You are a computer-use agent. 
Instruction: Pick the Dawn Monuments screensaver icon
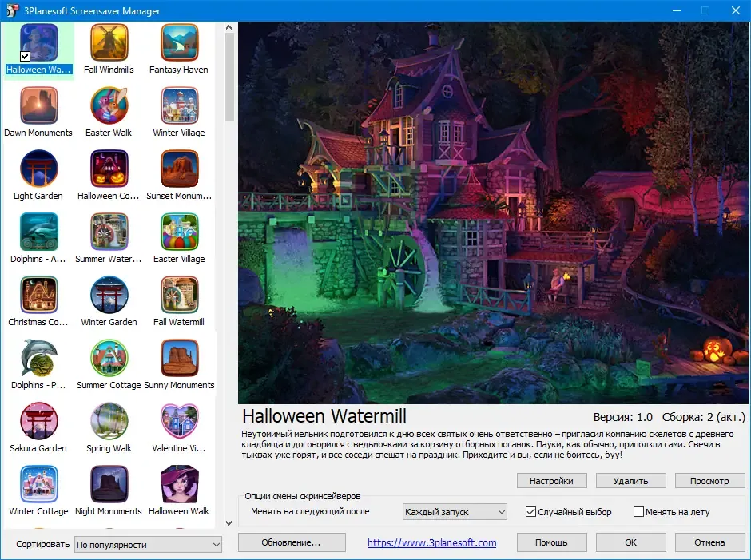pyautogui.click(x=39, y=105)
